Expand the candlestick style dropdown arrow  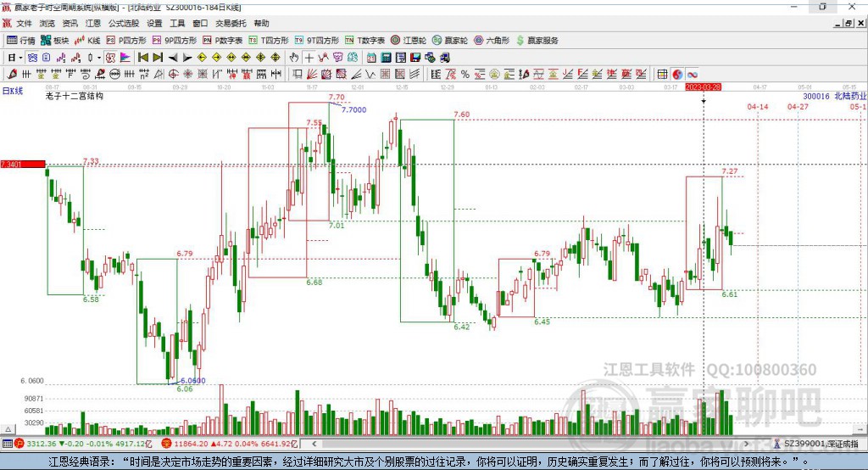98,58
